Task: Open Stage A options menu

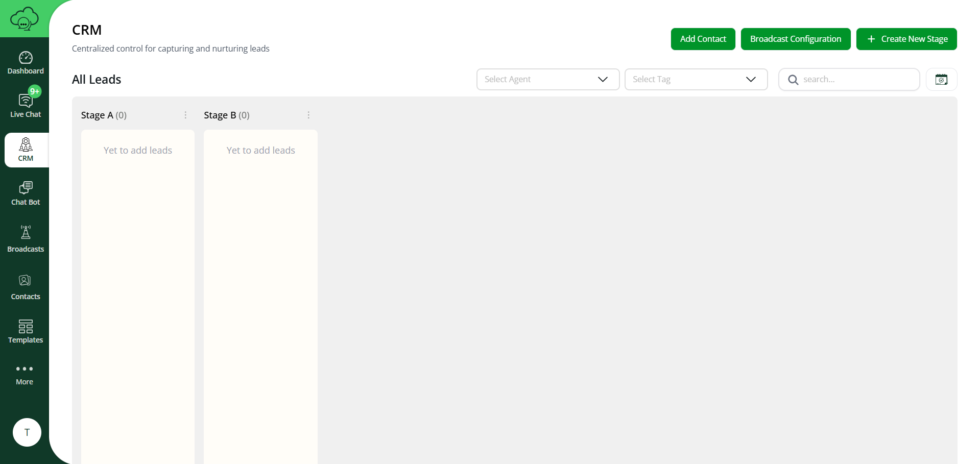Action: (x=185, y=115)
